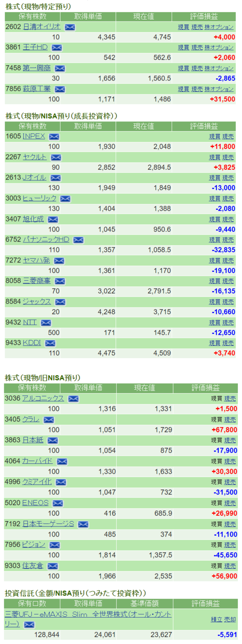Click the mail icon beside 日清オイリオ
This screenshot has width=242, height=644.
(70, 27)
